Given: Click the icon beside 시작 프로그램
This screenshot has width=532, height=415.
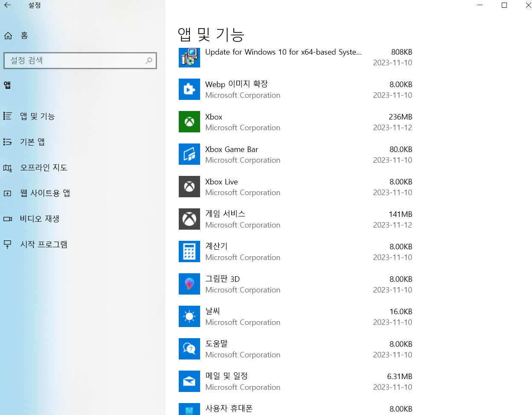Looking at the screenshot, I should (x=8, y=245).
